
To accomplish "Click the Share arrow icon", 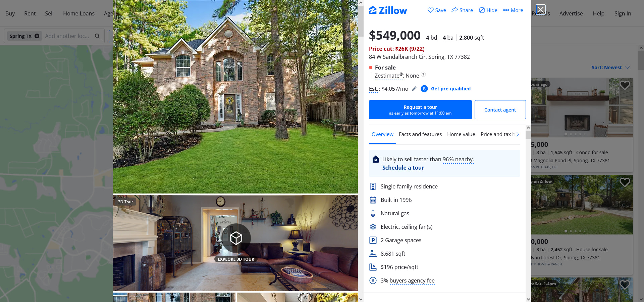I will (x=454, y=10).
